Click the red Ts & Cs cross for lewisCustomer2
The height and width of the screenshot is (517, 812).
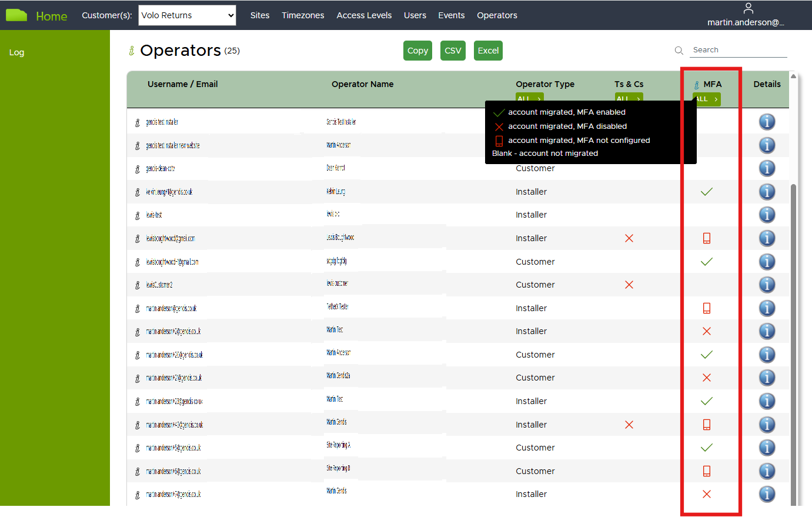click(x=629, y=285)
